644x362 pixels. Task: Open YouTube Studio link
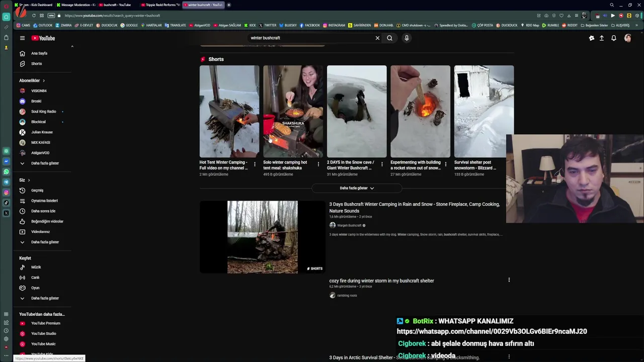click(44, 334)
